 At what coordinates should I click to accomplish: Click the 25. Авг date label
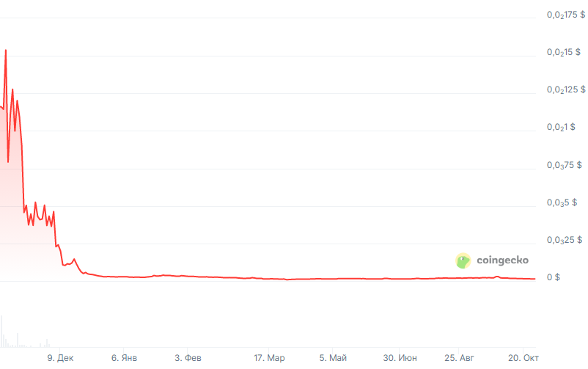coord(458,358)
